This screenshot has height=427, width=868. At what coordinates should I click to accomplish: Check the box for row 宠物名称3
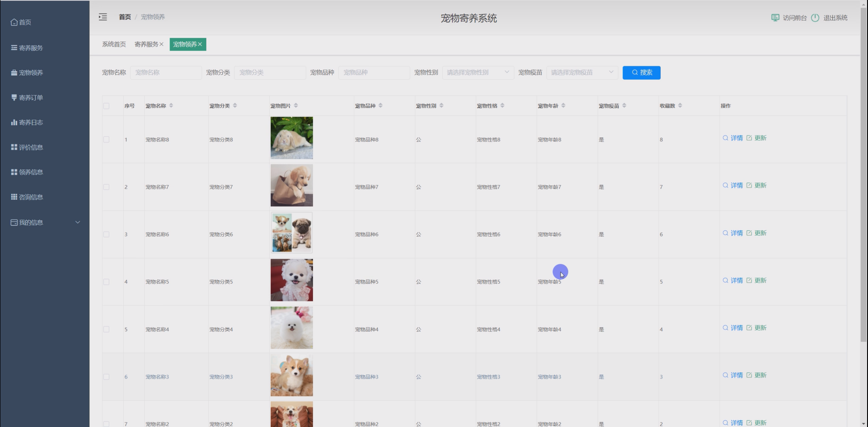[x=107, y=377]
